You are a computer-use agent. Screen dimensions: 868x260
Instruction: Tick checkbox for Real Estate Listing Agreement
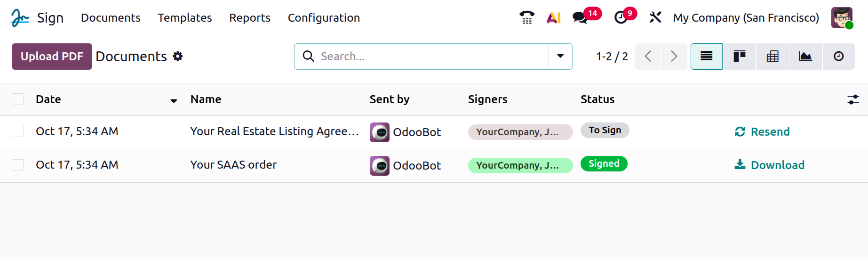coord(18,131)
